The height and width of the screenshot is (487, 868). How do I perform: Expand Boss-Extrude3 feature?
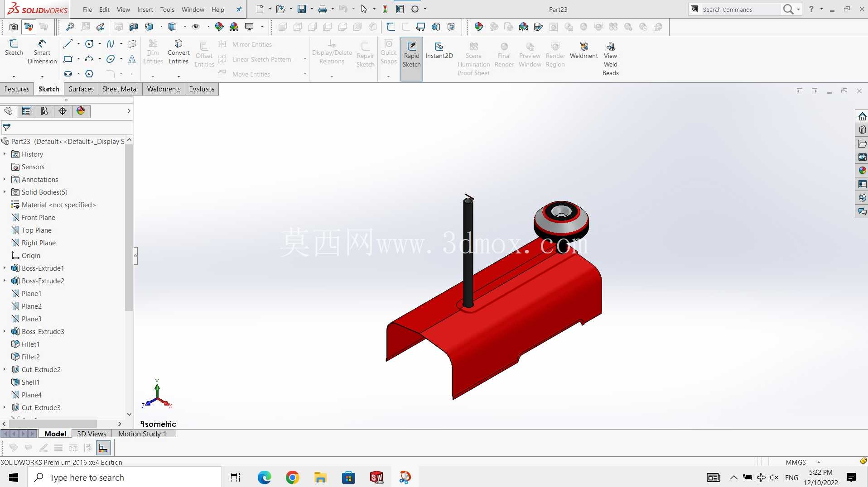5,332
